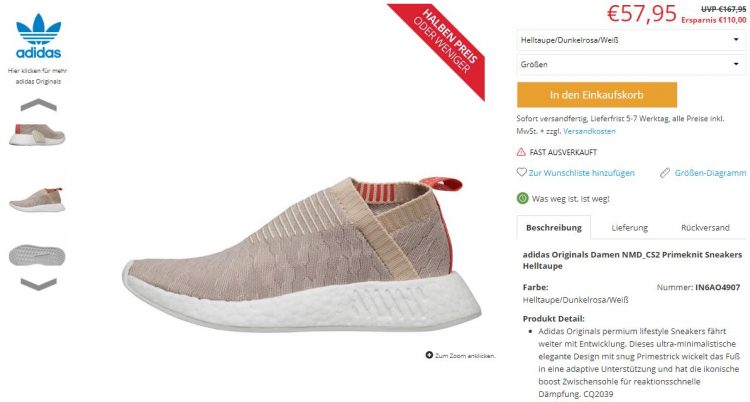This screenshot has width=750, height=402.
Task: Open the Größen-Diagramm link
Action: [710, 173]
